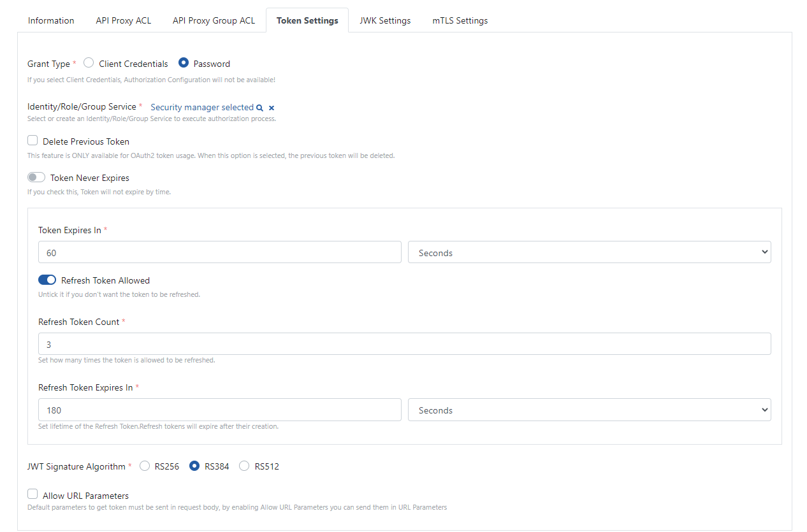This screenshot has width=807, height=532.
Task: Open the API Proxy Group ACL tab
Action: [214, 20]
